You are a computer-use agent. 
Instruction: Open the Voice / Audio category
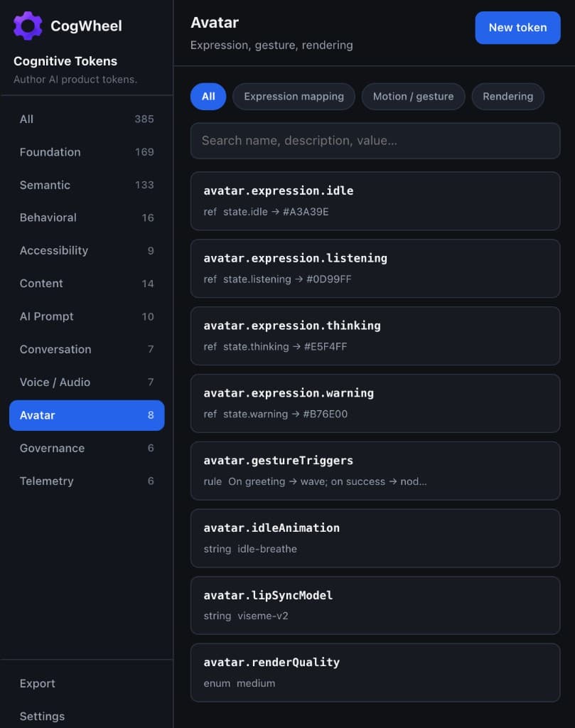click(87, 382)
